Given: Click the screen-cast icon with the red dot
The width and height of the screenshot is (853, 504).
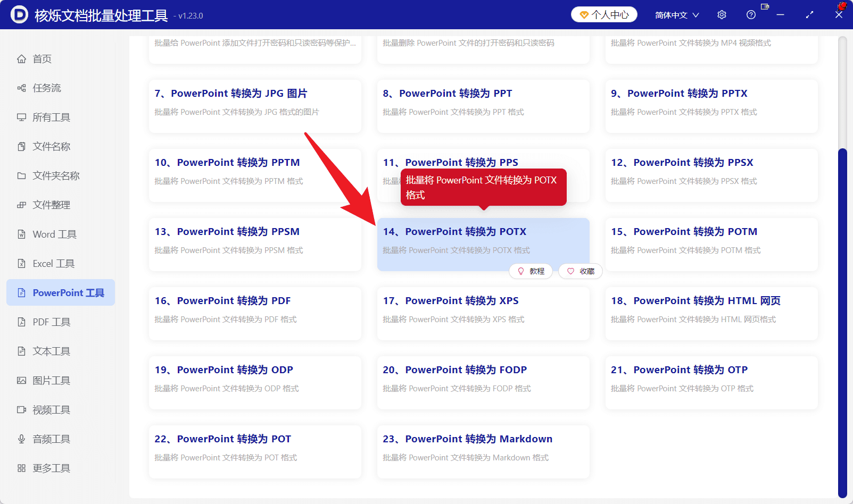Looking at the screenshot, I should click(765, 6).
